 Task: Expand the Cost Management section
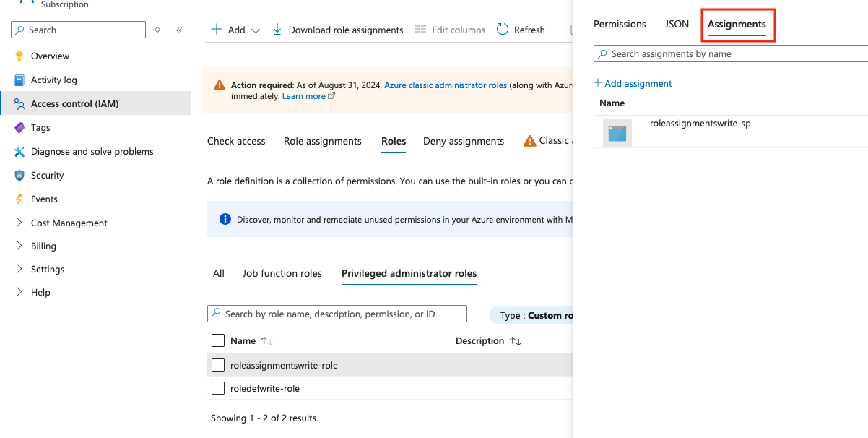point(19,223)
